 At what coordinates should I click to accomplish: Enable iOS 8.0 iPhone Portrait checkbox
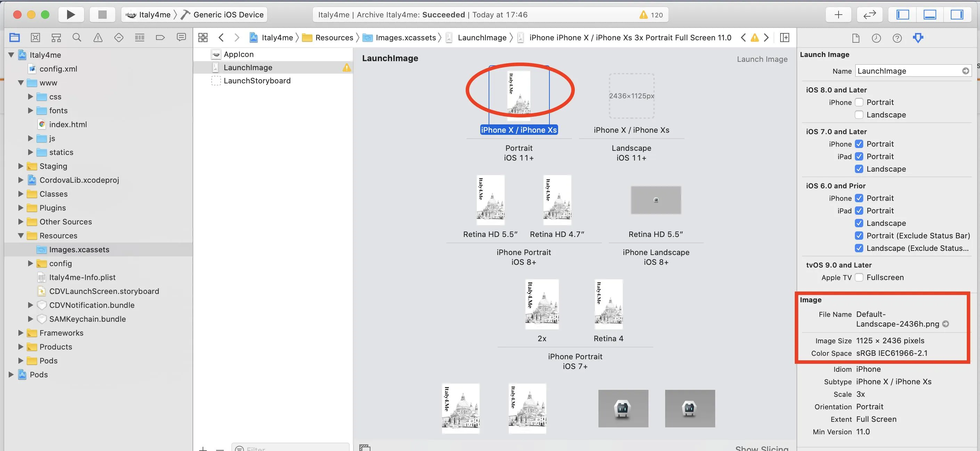(859, 102)
